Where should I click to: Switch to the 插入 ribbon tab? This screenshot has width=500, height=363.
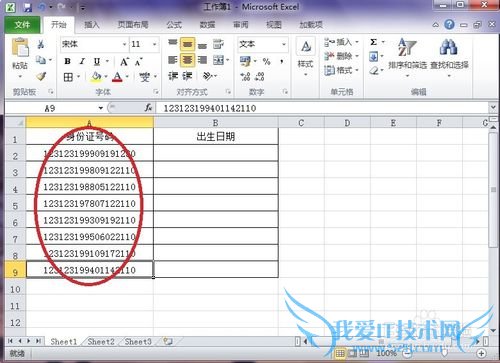click(92, 24)
